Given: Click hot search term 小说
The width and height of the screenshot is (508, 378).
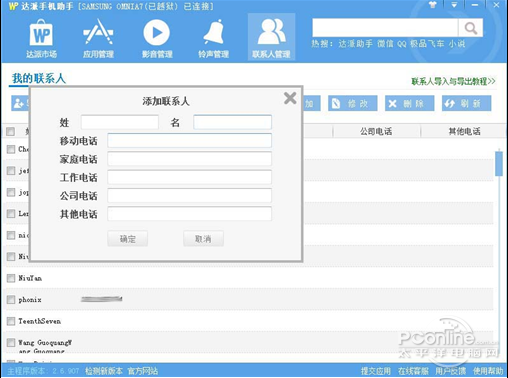Looking at the screenshot, I should tap(457, 44).
